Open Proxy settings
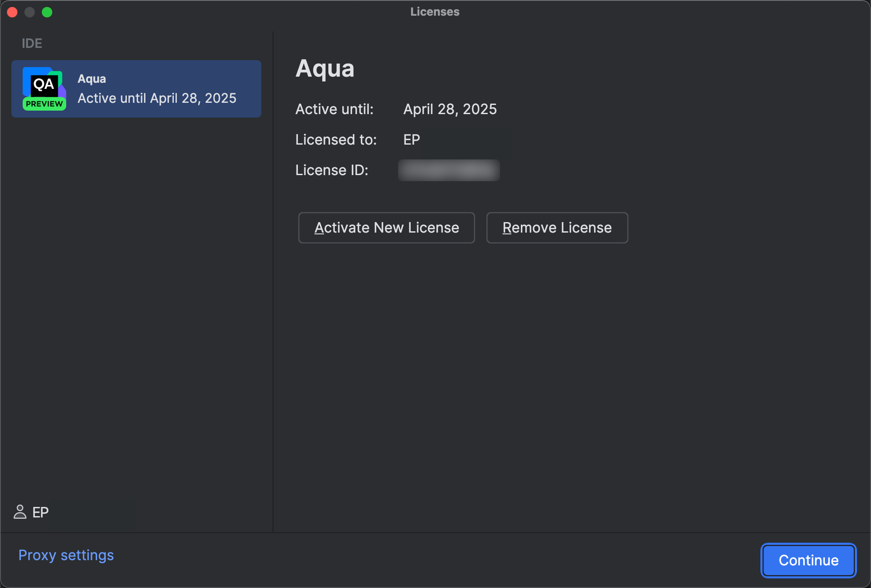871x588 pixels. point(66,554)
